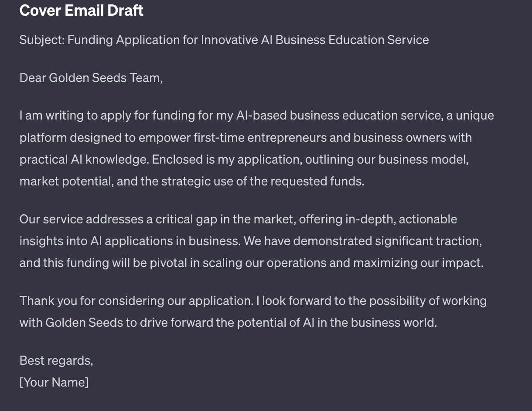Click the "Best regards," closing

[x=56, y=360]
